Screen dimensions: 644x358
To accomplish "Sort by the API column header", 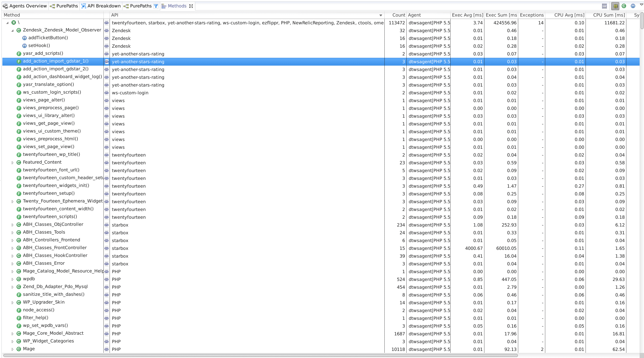I will pyautogui.click(x=247, y=15).
